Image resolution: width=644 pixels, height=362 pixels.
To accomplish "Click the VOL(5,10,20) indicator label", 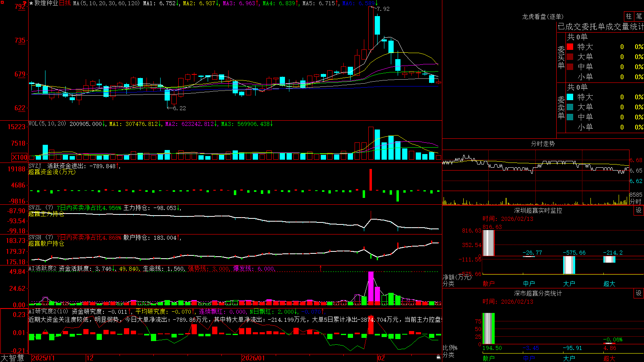I will [x=47, y=124].
